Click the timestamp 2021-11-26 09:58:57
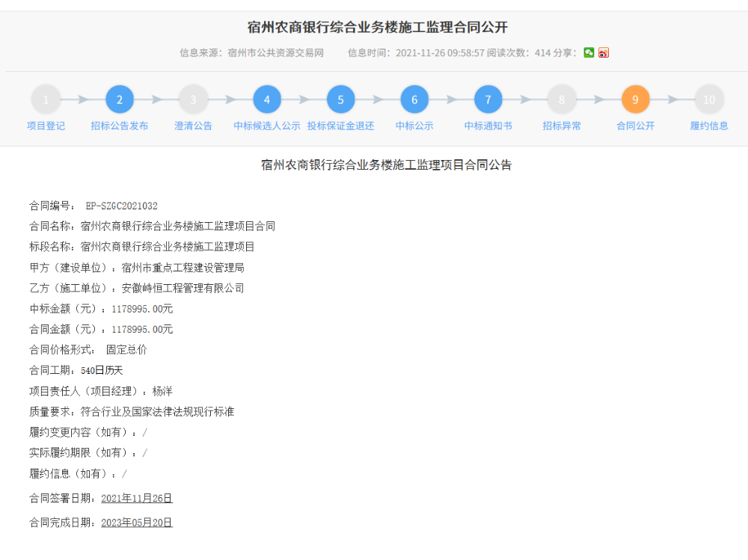 tap(440, 53)
